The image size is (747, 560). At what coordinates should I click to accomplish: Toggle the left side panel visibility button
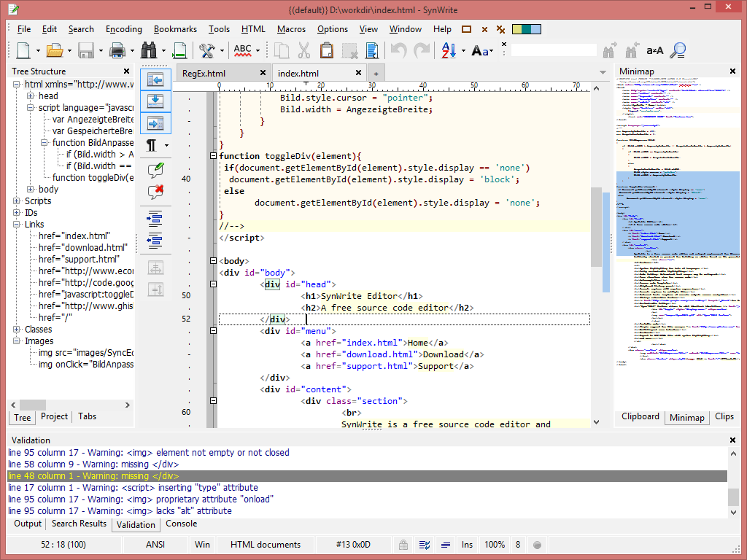pyautogui.click(x=155, y=79)
